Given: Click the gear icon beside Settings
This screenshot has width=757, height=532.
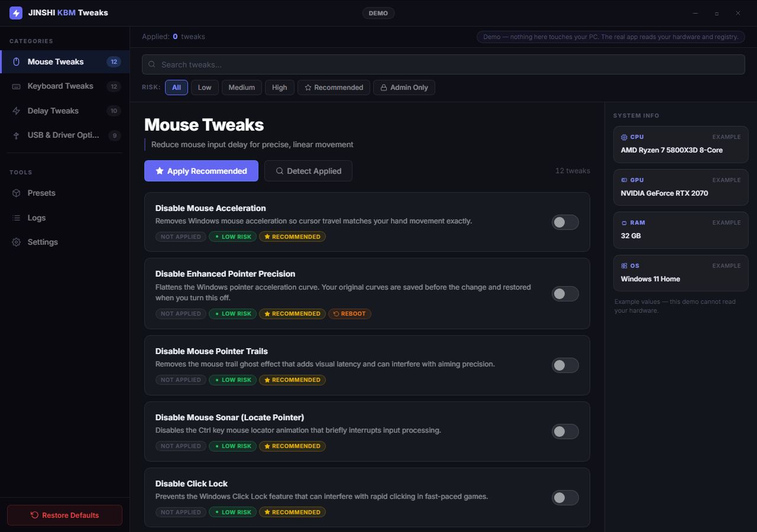Looking at the screenshot, I should point(16,242).
